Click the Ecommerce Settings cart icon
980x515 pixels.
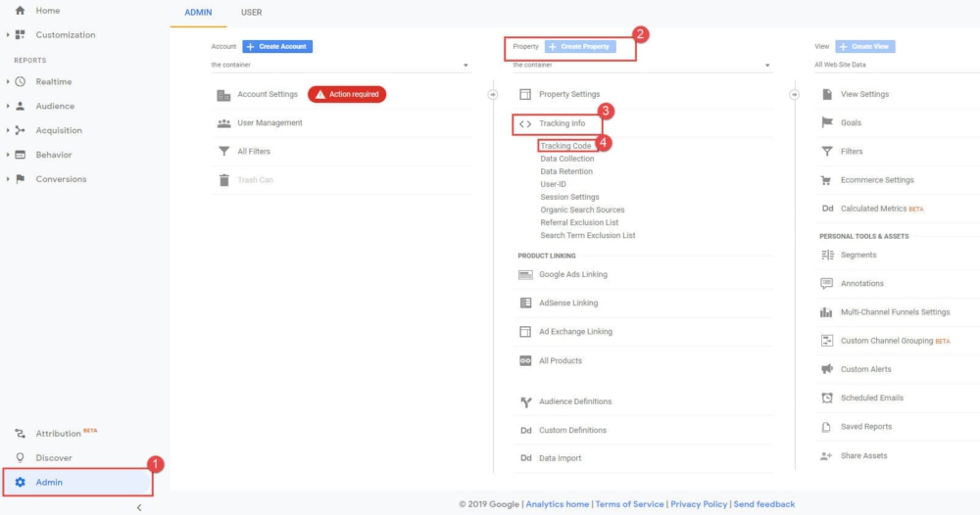(826, 180)
